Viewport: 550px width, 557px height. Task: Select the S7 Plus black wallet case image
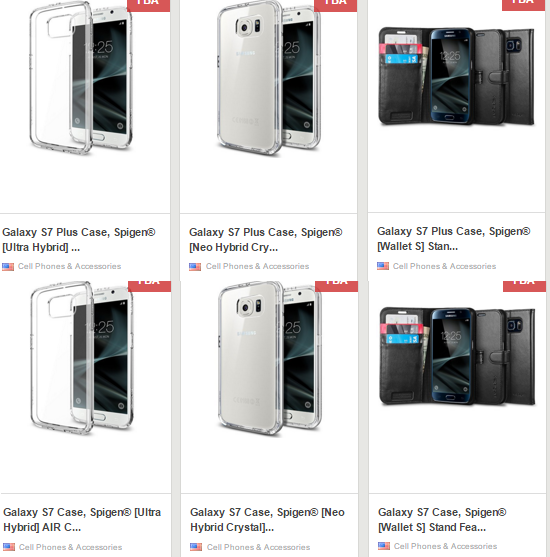pyautogui.click(x=457, y=76)
